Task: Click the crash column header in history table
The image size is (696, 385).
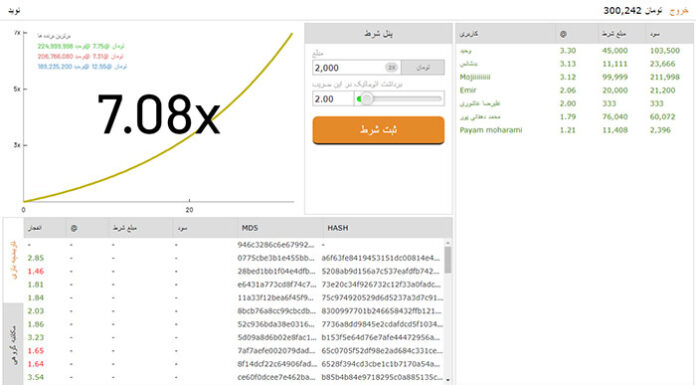Action: click(x=34, y=228)
